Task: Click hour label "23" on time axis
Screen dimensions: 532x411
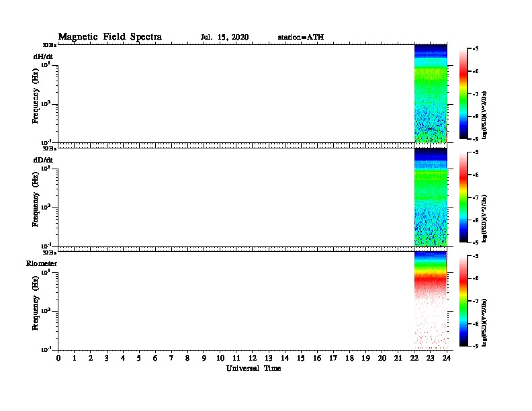Action: 430,358
